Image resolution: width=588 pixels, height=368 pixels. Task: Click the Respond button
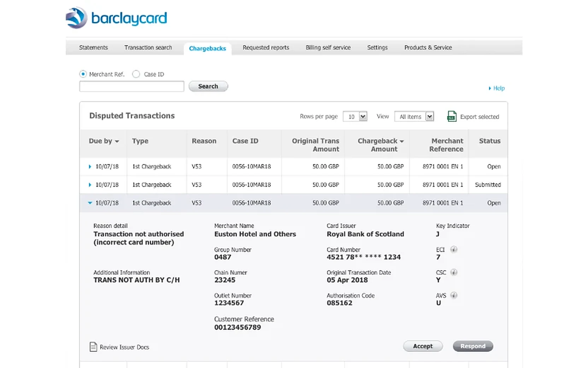click(473, 346)
